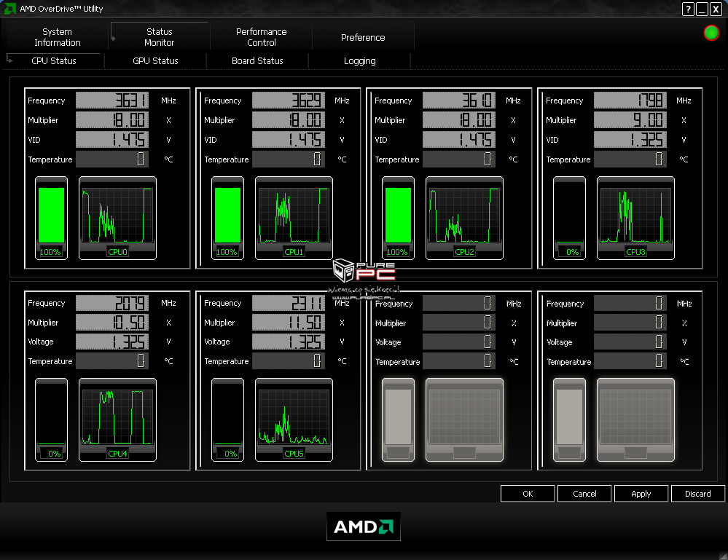Click the CPU0 frequency readout "3631"
Image resolution: width=728 pixels, height=560 pixels.
(112, 100)
